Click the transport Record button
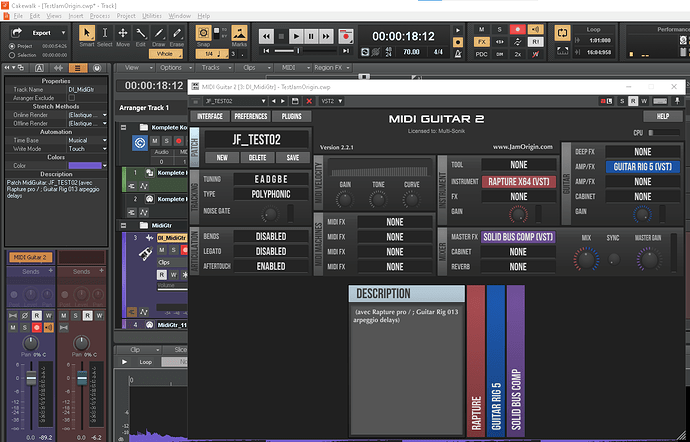This screenshot has height=442, width=690. (346, 36)
